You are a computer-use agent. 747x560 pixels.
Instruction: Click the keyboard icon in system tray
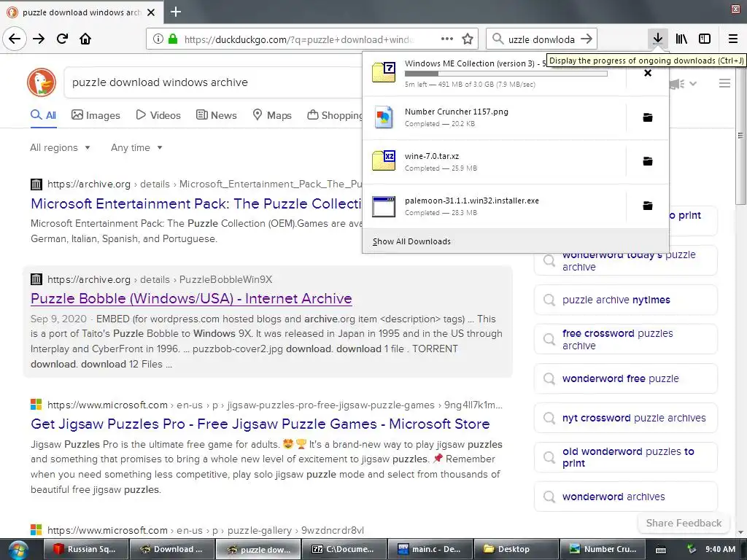coord(661,550)
